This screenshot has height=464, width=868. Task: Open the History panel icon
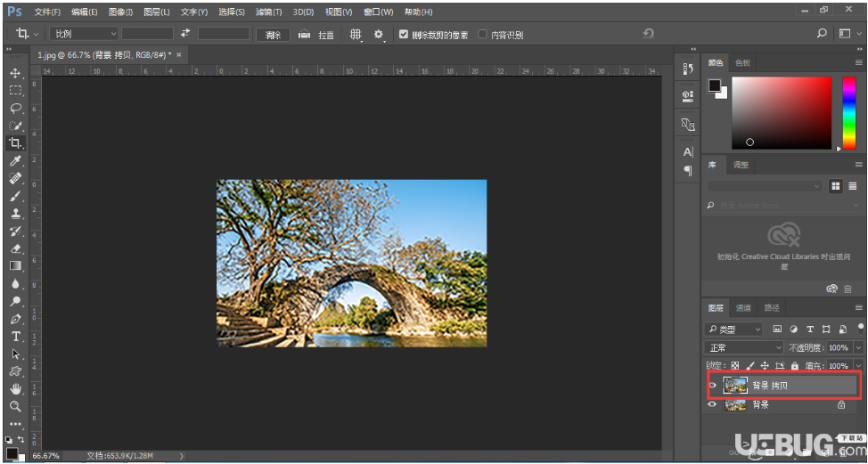coord(688,69)
